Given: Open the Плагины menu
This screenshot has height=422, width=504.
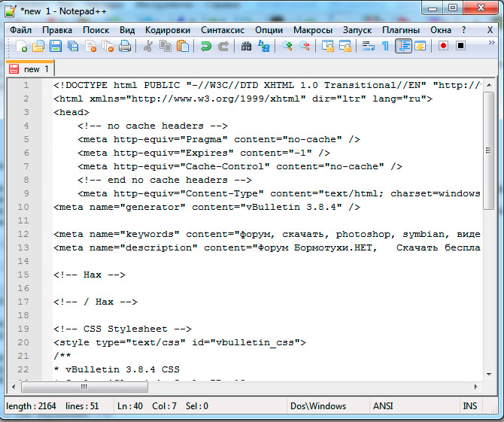Looking at the screenshot, I should point(401,29).
